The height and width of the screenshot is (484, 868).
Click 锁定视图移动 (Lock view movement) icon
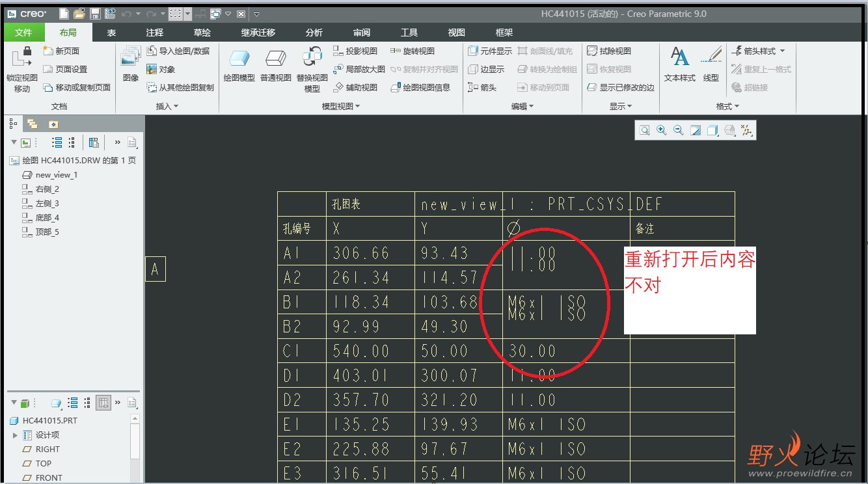click(x=22, y=69)
